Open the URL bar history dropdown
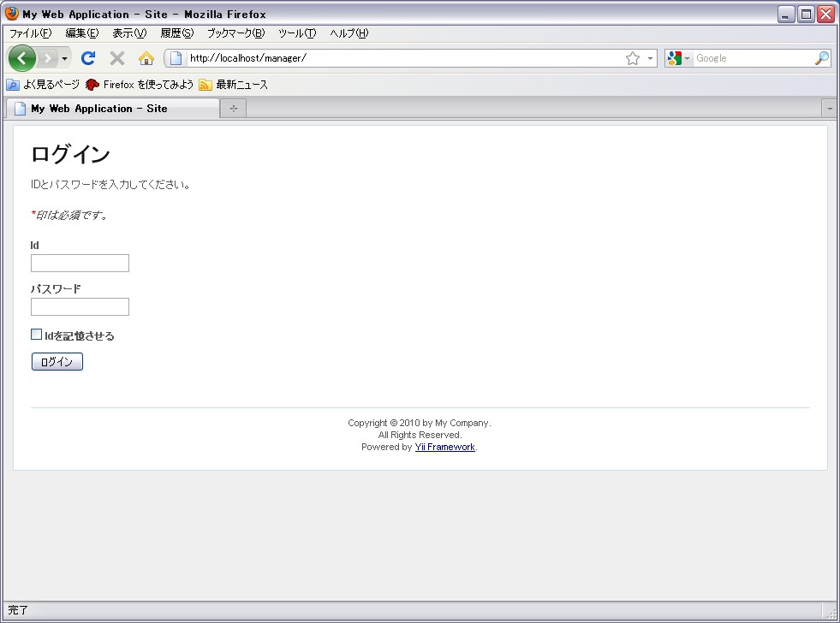Image resolution: width=840 pixels, height=623 pixels. (x=650, y=58)
